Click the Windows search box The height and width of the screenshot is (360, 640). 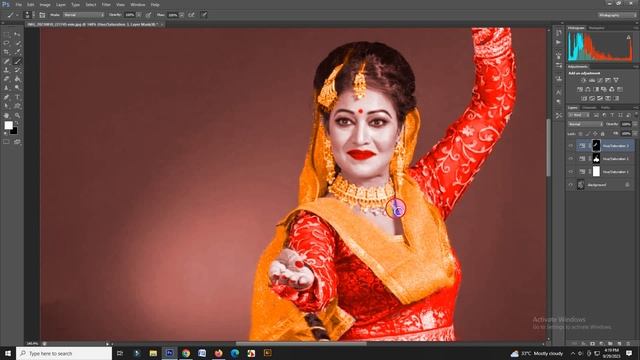click(64, 353)
